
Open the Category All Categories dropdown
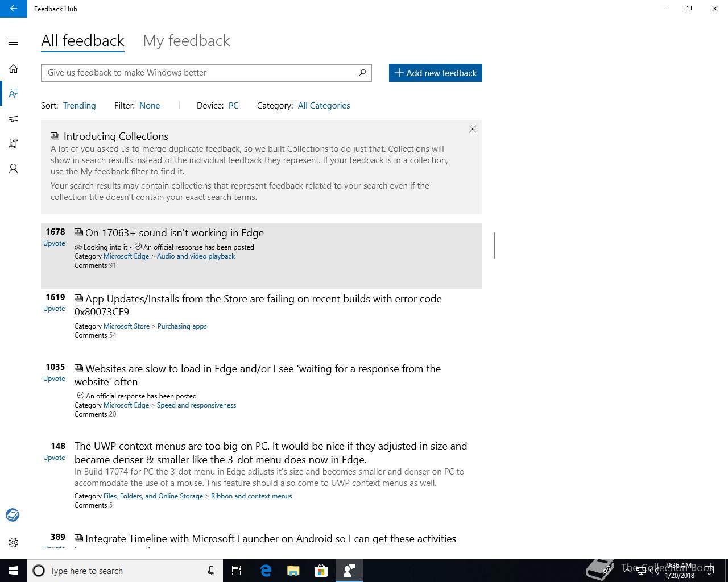(324, 106)
